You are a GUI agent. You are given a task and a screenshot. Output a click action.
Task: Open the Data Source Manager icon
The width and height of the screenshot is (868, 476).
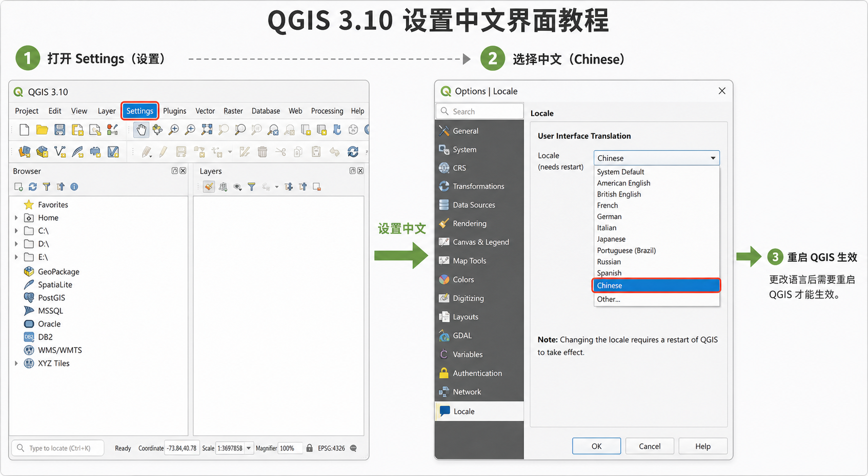pos(24,152)
